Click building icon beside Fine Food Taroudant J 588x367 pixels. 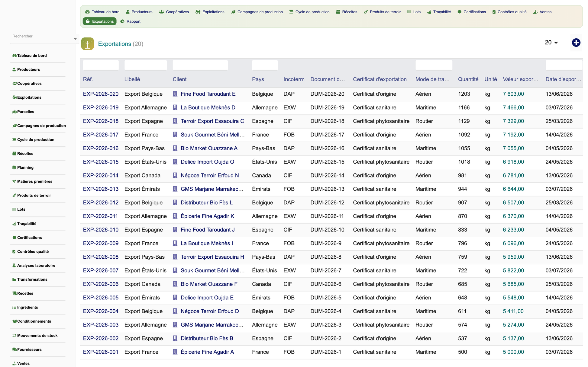tap(175, 230)
